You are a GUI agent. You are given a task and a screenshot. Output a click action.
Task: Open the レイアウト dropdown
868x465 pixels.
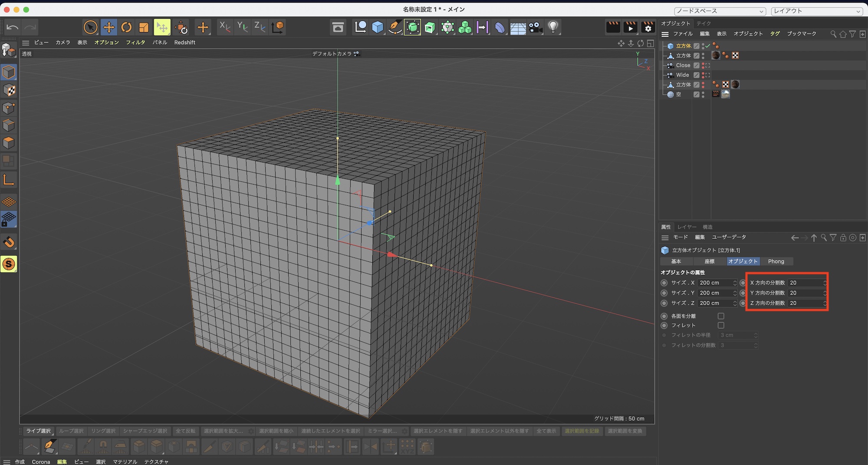(x=816, y=11)
